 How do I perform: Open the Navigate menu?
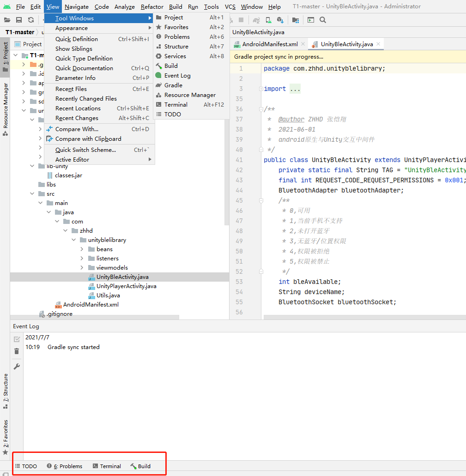tap(76, 6)
